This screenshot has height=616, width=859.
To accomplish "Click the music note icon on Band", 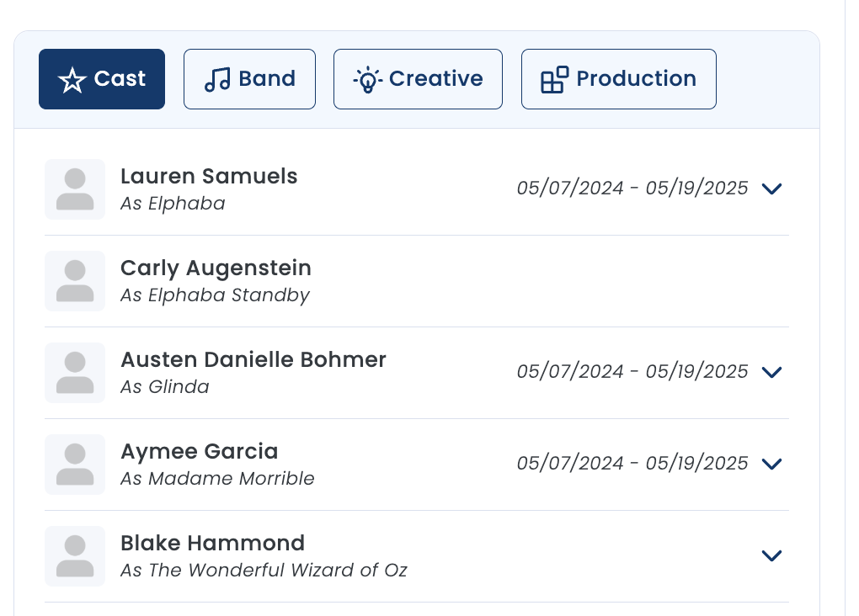I will coord(217,79).
